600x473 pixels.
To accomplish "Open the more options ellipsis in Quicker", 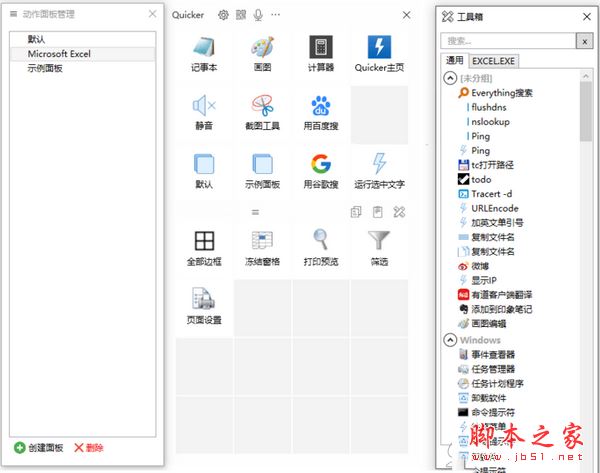I will pyautogui.click(x=275, y=15).
